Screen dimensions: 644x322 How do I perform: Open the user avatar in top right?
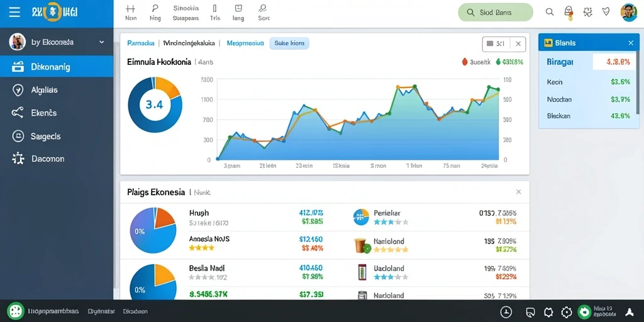pos(628,13)
